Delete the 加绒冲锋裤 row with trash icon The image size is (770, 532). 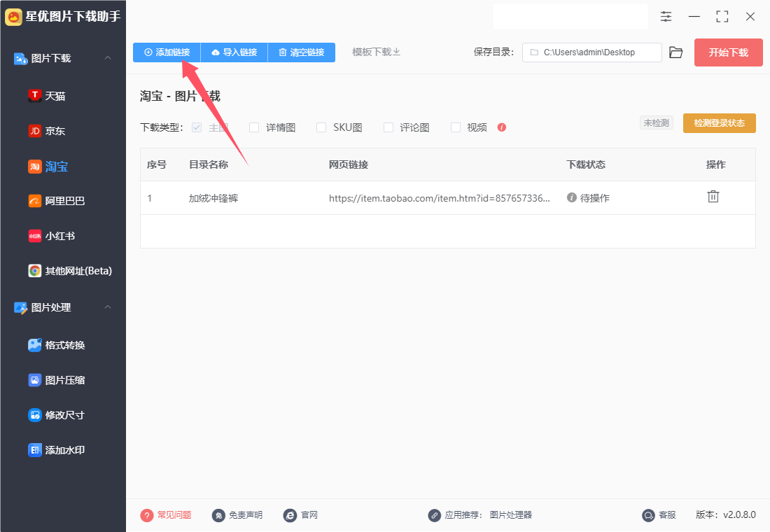point(713,197)
